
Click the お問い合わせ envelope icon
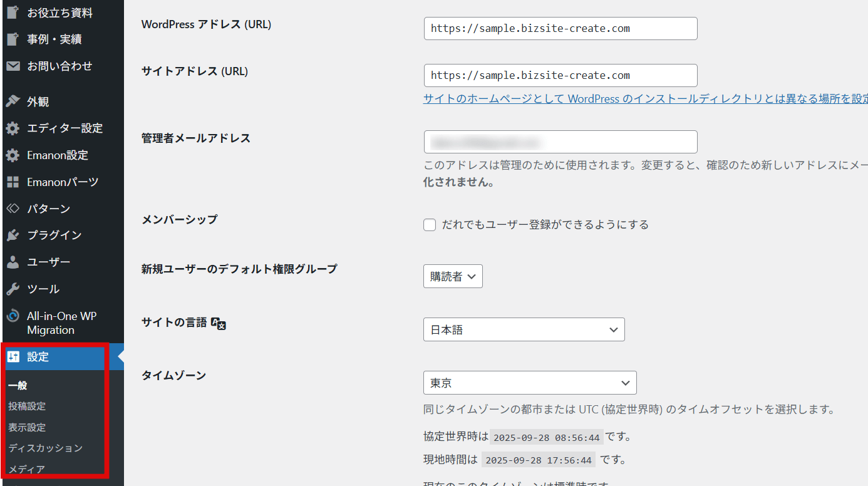(x=13, y=66)
